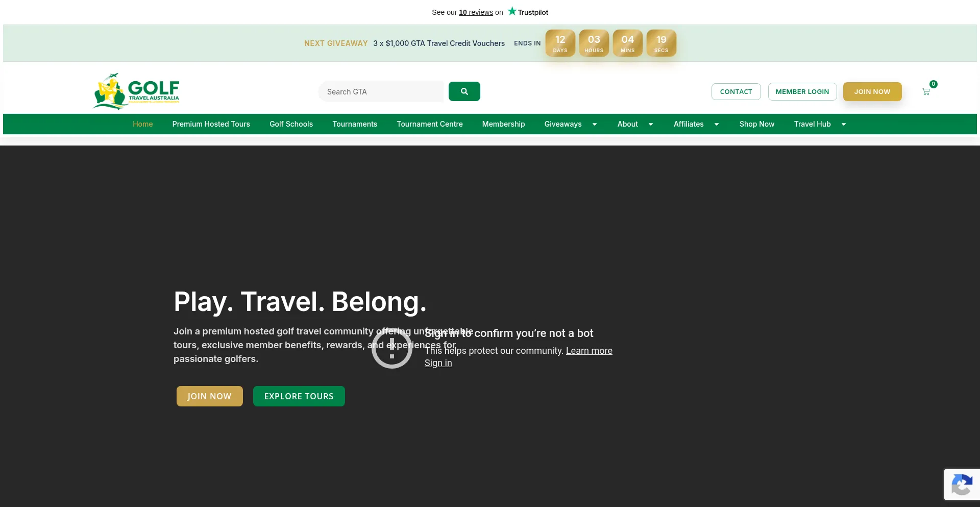Click the SECS countdown tile
The image size is (980, 507).
point(661,43)
